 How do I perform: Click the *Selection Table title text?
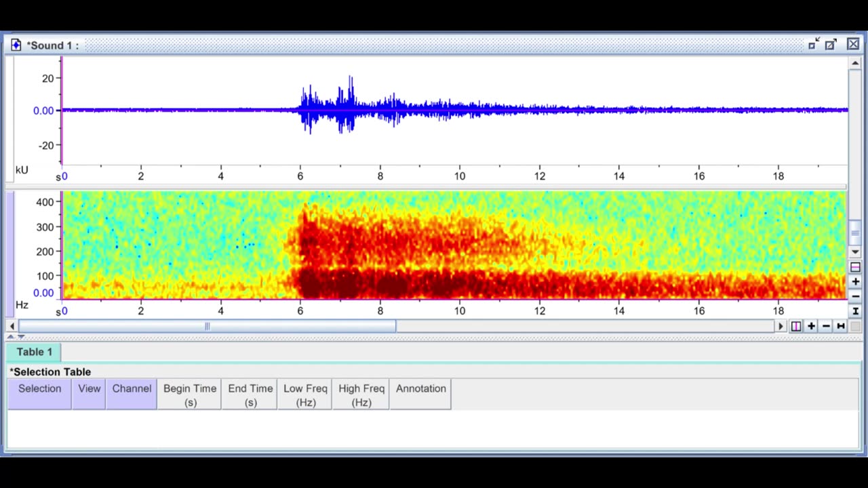50,371
